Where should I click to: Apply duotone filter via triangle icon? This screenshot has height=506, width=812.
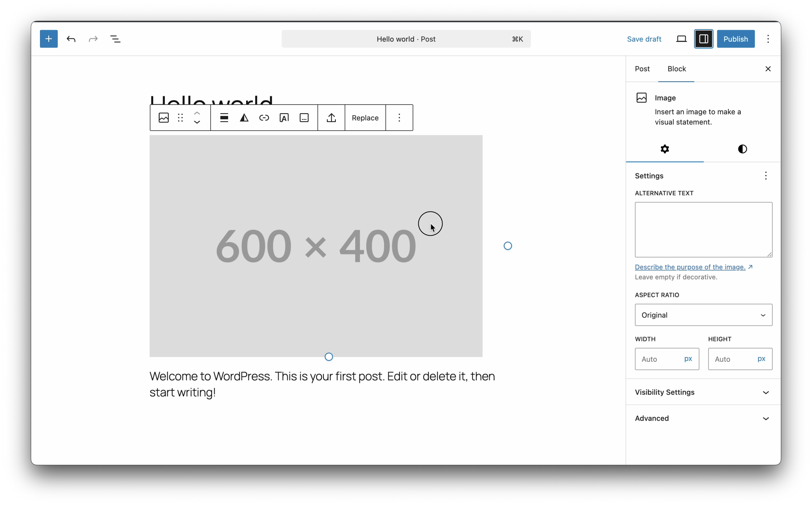click(x=244, y=118)
